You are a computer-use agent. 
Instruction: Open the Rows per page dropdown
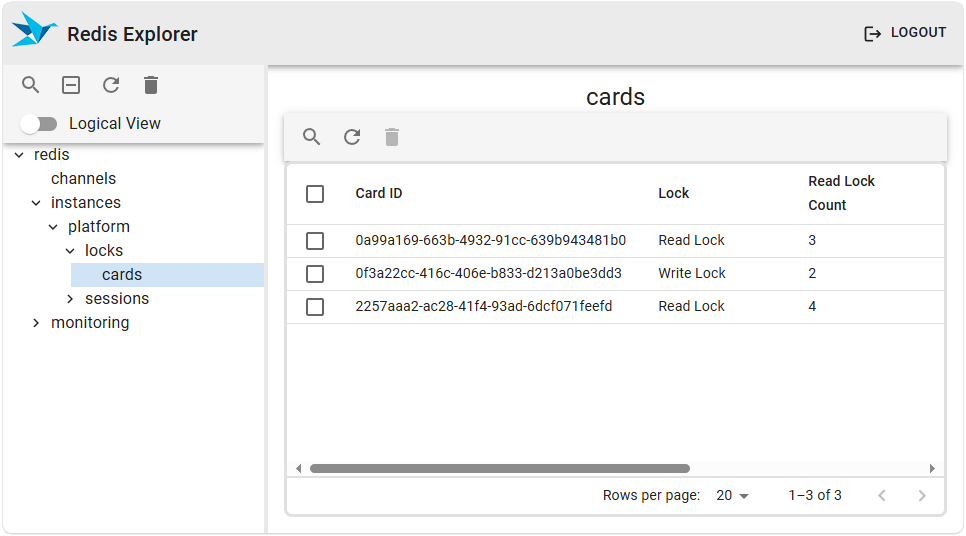pos(733,496)
